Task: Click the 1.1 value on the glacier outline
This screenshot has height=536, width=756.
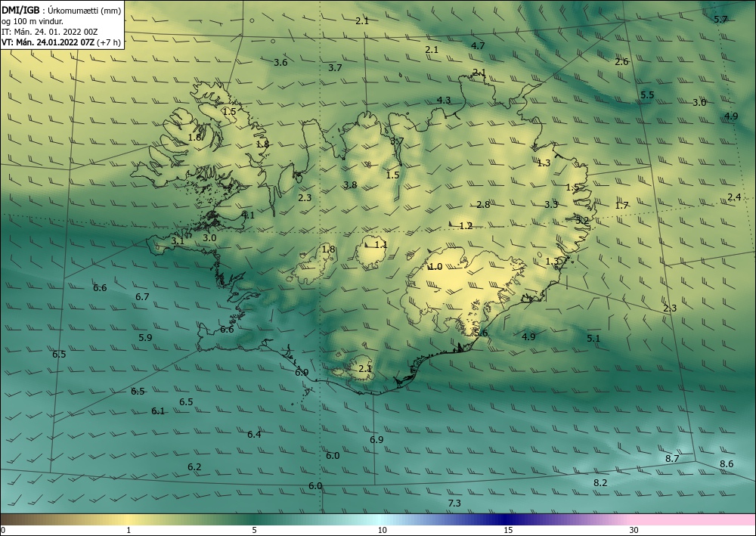Action: [381, 245]
